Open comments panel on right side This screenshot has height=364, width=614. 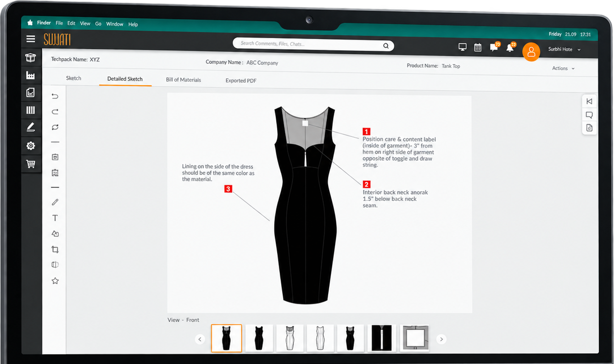[590, 115]
